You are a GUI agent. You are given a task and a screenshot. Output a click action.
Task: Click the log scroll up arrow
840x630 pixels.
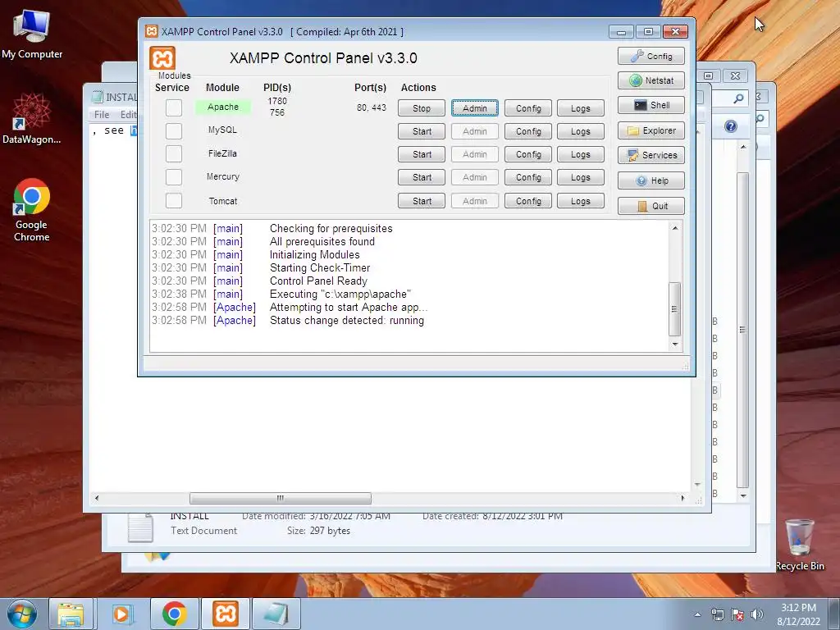click(x=675, y=228)
